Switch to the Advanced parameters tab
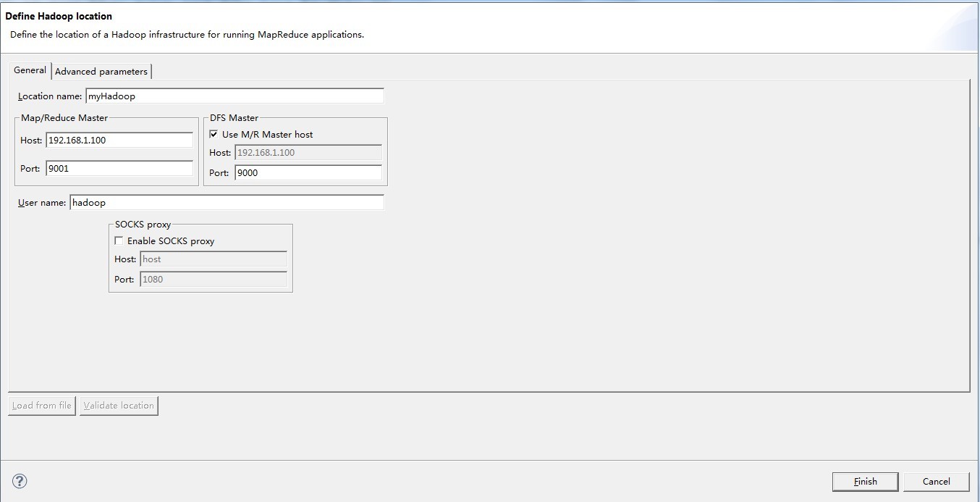This screenshot has width=980, height=502. (101, 71)
